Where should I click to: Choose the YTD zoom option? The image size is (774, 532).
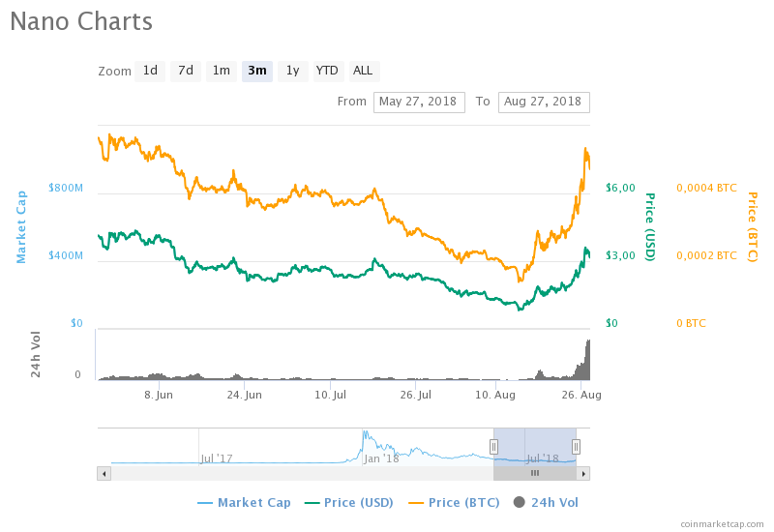(x=327, y=71)
